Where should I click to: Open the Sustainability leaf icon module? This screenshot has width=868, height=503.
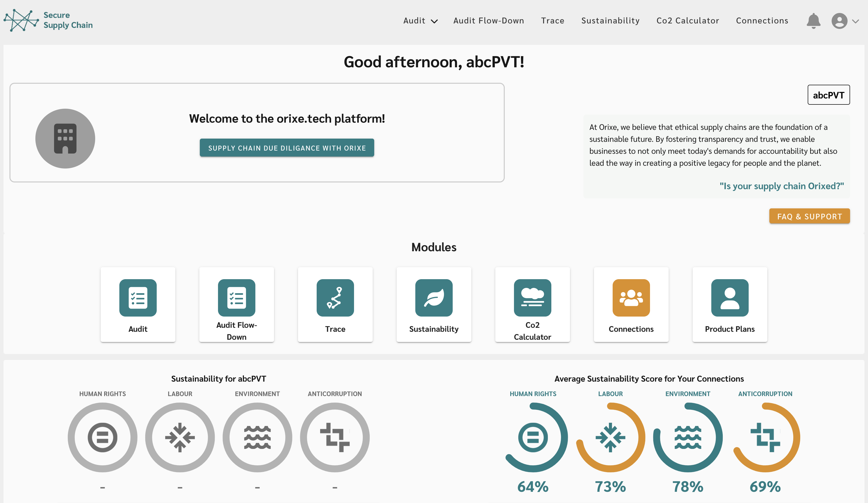click(434, 298)
